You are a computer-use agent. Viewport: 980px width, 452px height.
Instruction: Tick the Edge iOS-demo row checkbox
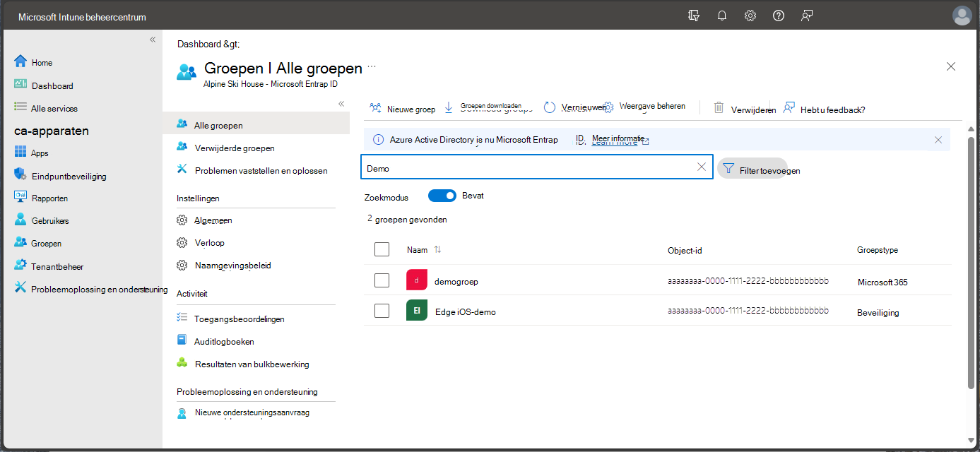coord(382,311)
